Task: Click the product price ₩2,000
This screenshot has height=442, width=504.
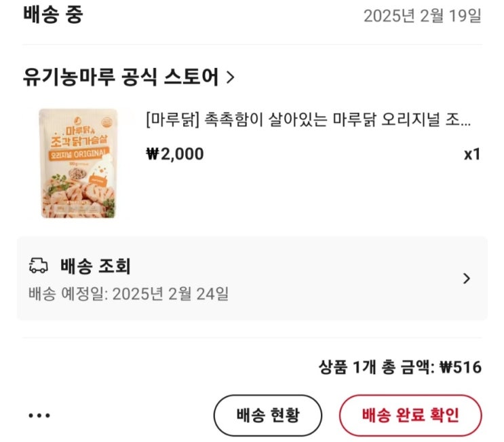Action: point(174,154)
